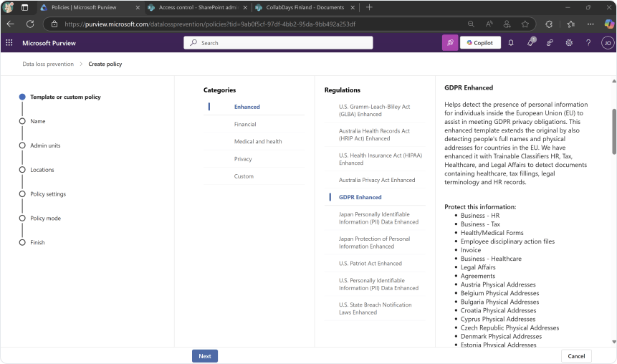Click the purple highlighted Purview header icon
617x364 pixels.
(x=450, y=42)
